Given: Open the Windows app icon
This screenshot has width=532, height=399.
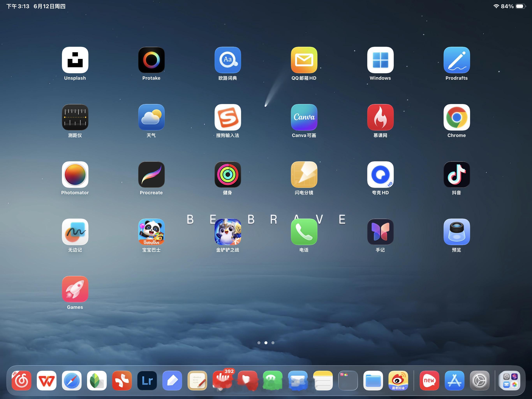Looking at the screenshot, I should [x=380, y=60].
